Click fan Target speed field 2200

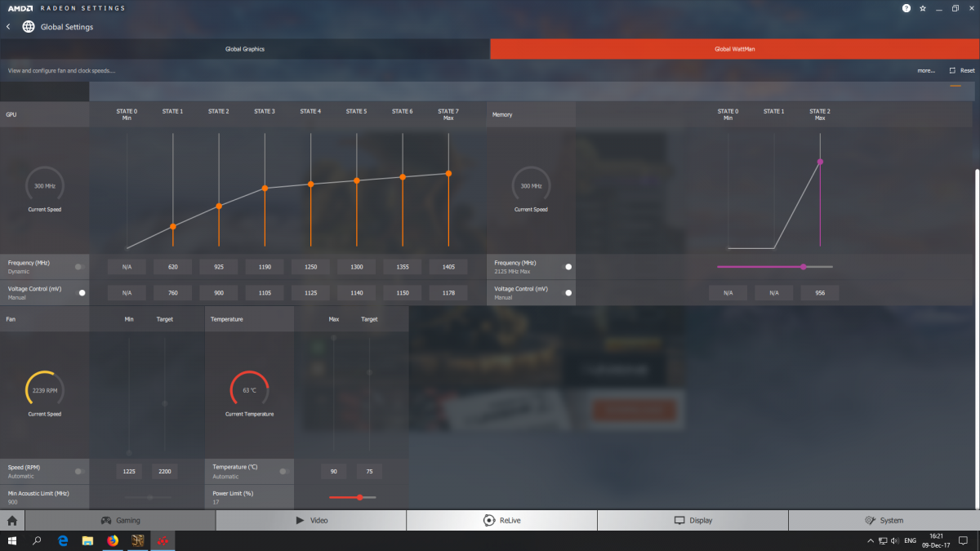pyautogui.click(x=165, y=471)
